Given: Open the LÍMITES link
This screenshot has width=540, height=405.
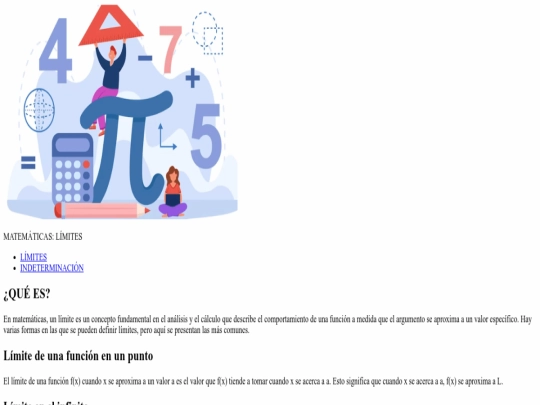Looking at the screenshot, I should [x=33, y=257].
